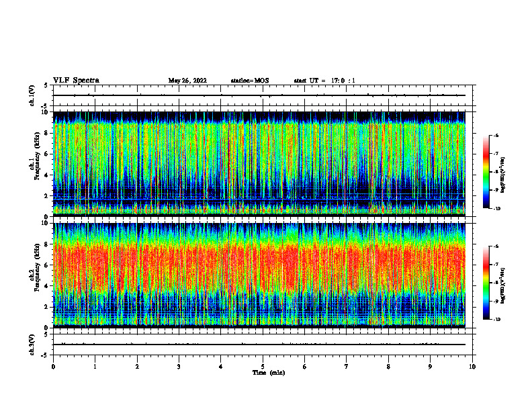This screenshot has width=532, height=411.
Task: Click the "4" kHz tick on ch.1 axis
Action: point(46,175)
